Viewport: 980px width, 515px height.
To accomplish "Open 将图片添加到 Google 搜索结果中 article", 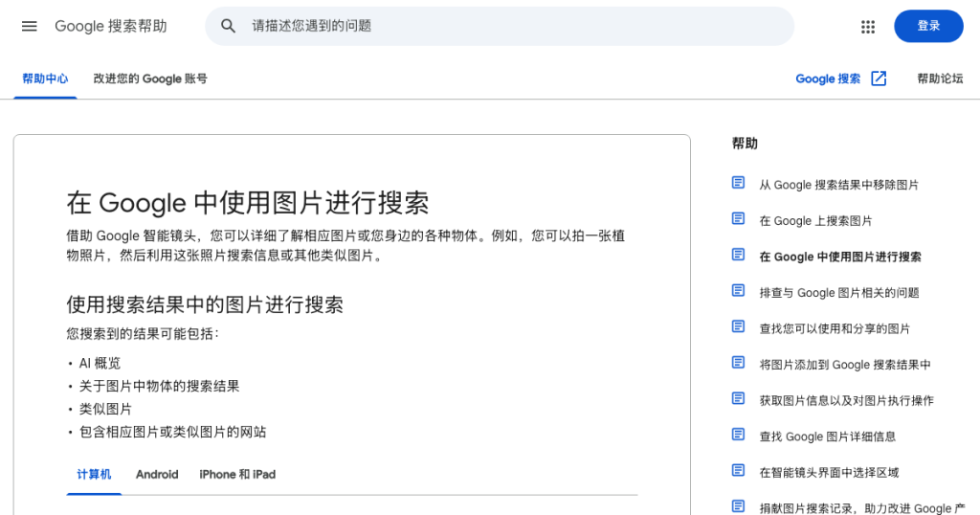I will [x=845, y=365].
